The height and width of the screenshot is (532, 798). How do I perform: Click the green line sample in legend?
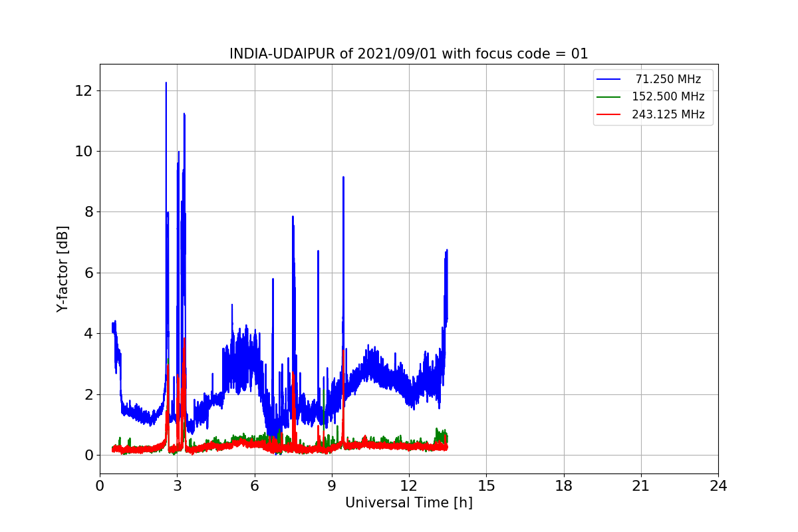click(x=608, y=97)
